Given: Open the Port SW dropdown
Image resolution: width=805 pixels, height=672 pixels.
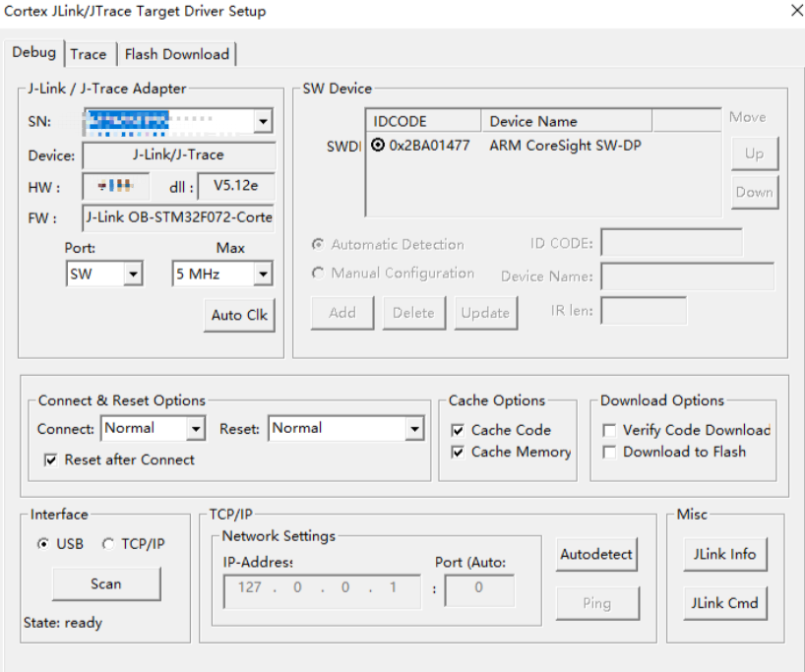Looking at the screenshot, I should click(133, 275).
